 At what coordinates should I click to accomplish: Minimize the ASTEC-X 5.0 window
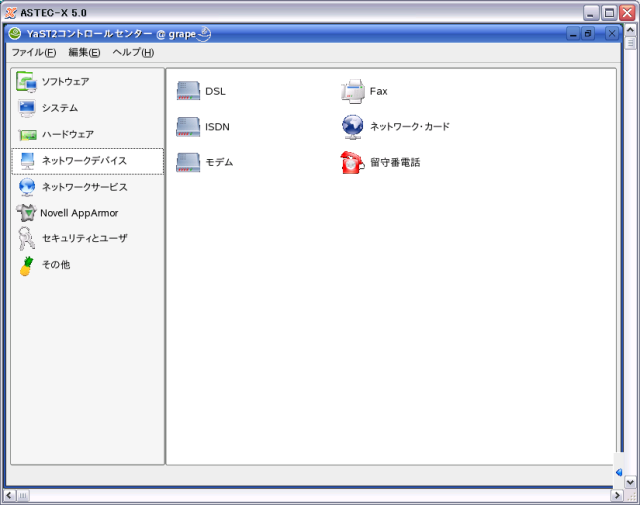(591, 13)
